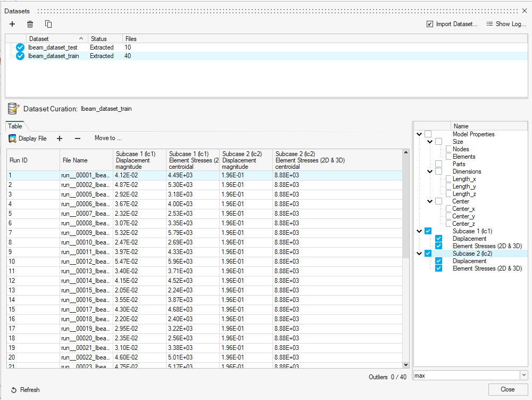Image resolution: width=532 pixels, height=400 pixels.
Task: Select the Table tab
Action: coord(15,126)
